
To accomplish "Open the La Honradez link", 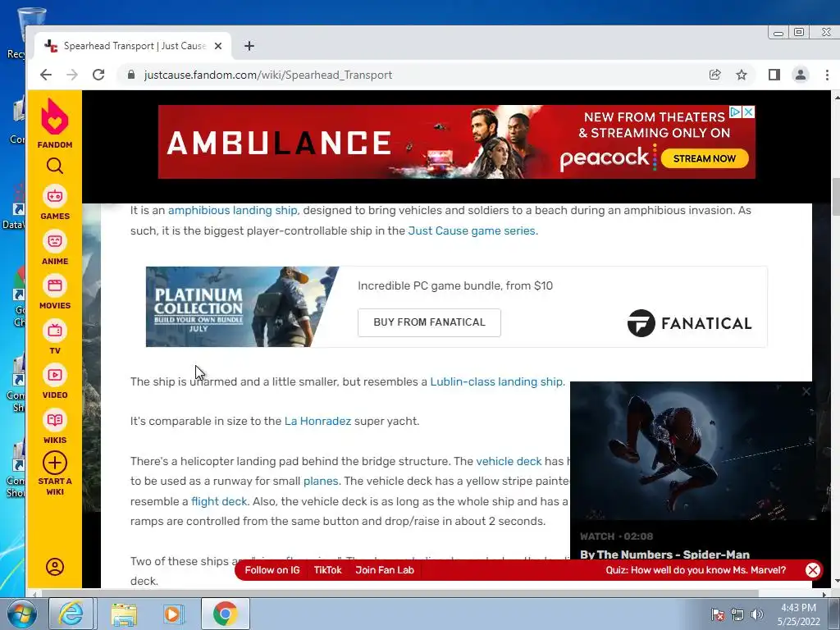I will [317, 421].
